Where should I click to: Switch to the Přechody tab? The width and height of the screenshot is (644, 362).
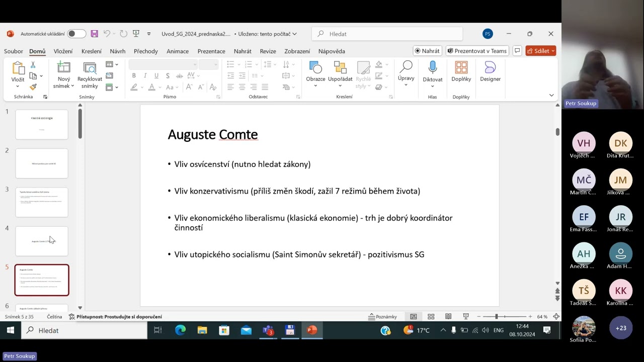coord(146,51)
